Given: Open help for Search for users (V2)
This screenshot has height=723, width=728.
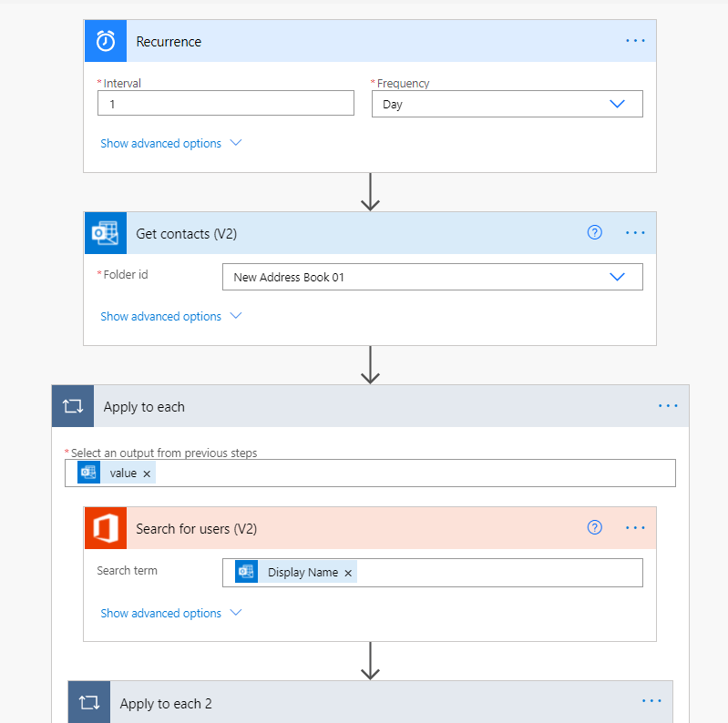Looking at the screenshot, I should (594, 527).
